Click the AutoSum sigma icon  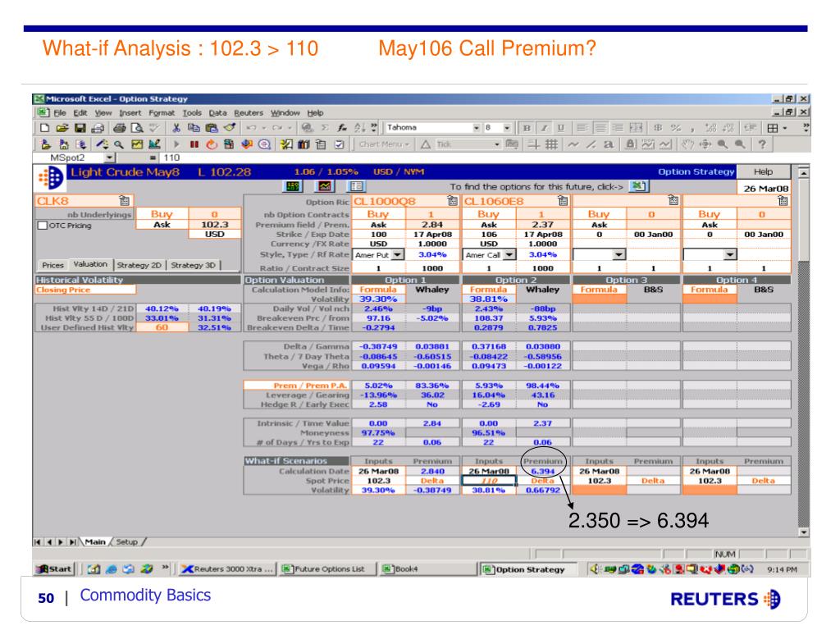click(325, 128)
